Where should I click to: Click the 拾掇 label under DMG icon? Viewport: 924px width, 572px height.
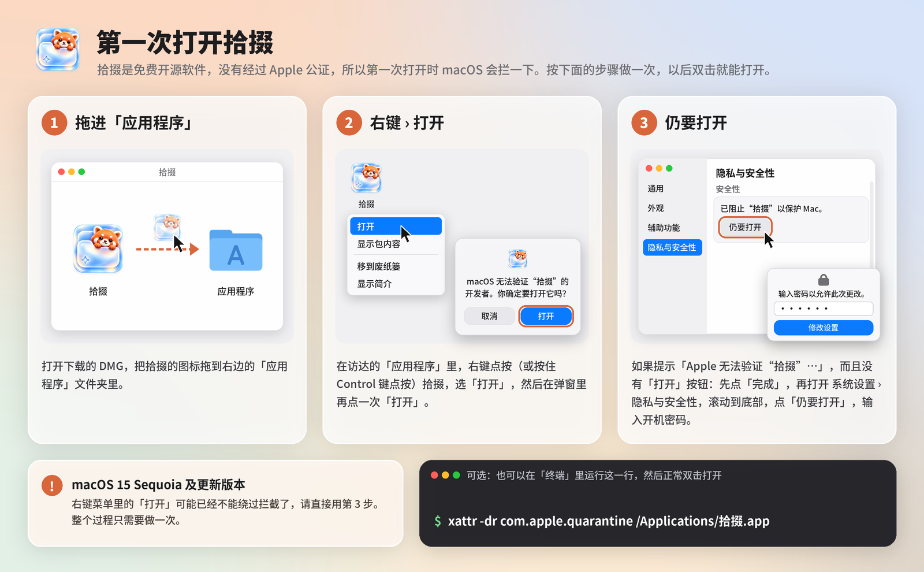(x=98, y=291)
